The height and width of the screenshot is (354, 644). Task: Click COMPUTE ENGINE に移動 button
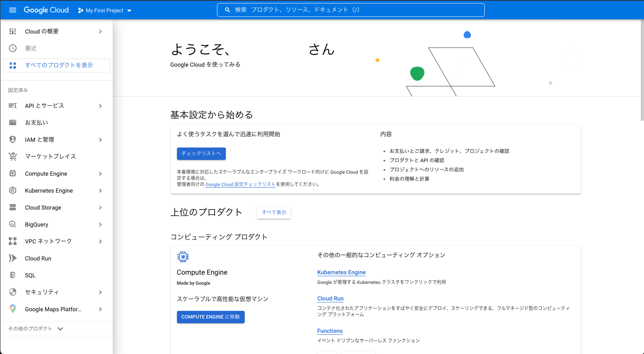210,317
